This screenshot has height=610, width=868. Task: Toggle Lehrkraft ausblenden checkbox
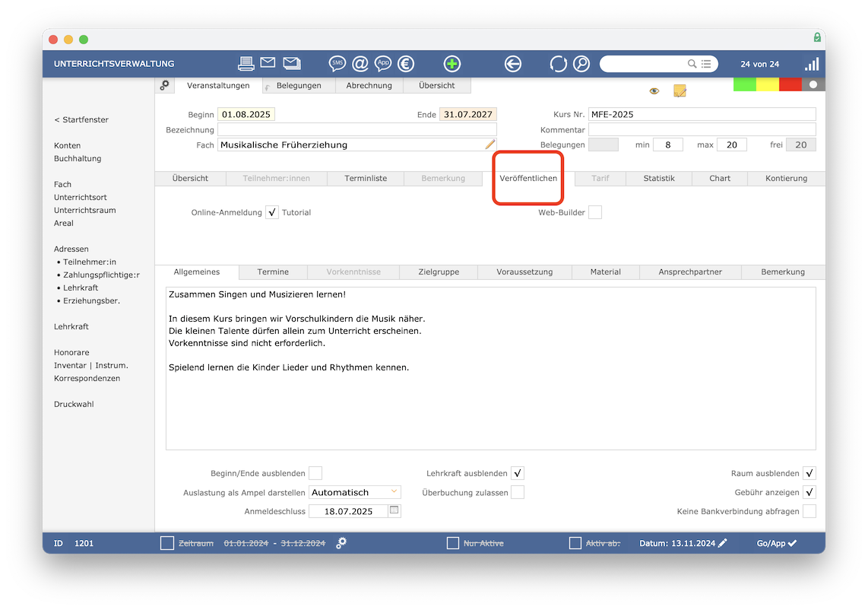(518, 473)
